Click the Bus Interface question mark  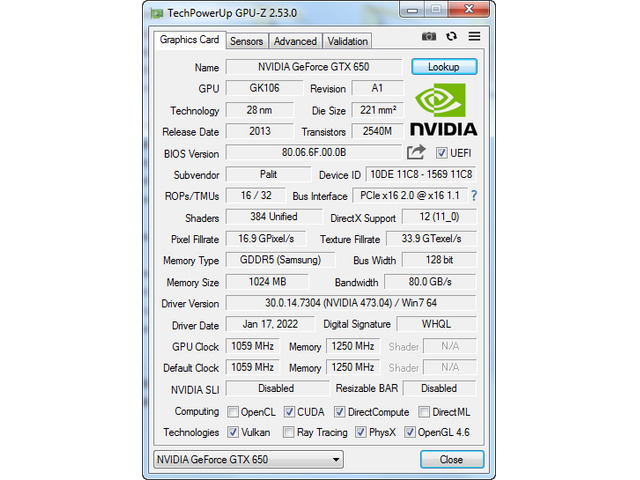tap(474, 196)
